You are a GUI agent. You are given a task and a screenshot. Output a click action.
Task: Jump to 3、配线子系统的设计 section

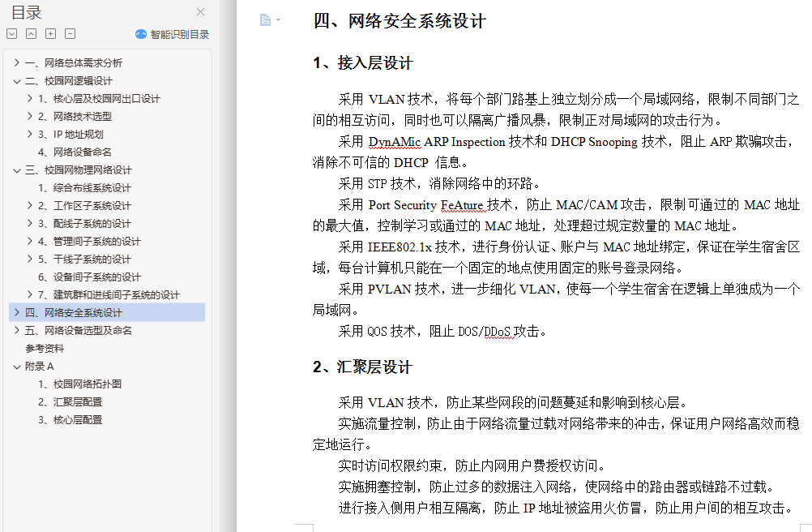click(84, 223)
